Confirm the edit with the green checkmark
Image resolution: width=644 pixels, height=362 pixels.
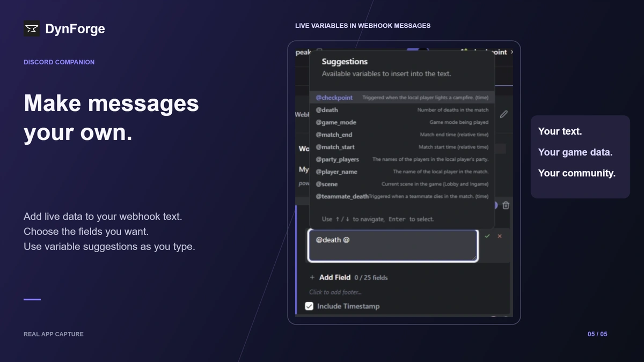point(487,236)
